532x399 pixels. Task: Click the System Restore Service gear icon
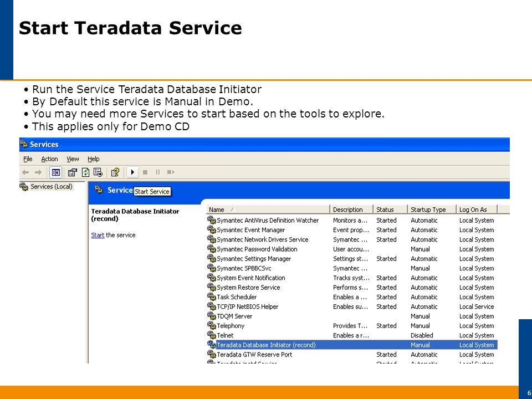coord(211,288)
